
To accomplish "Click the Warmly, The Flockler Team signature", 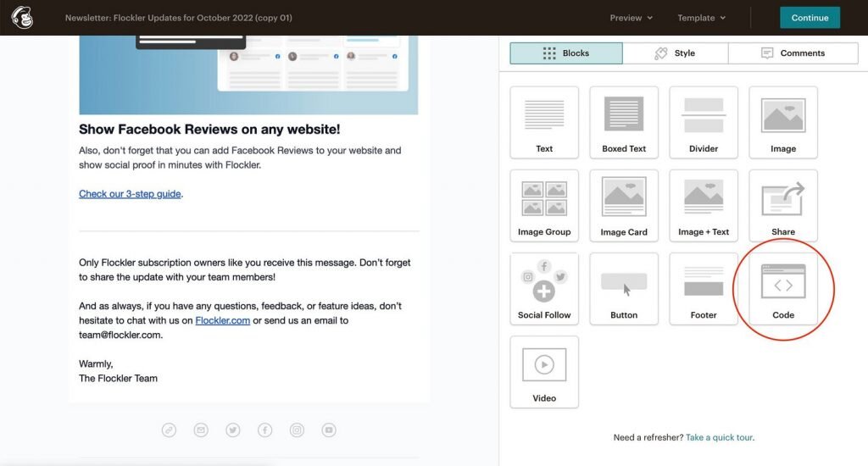I will pos(118,371).
